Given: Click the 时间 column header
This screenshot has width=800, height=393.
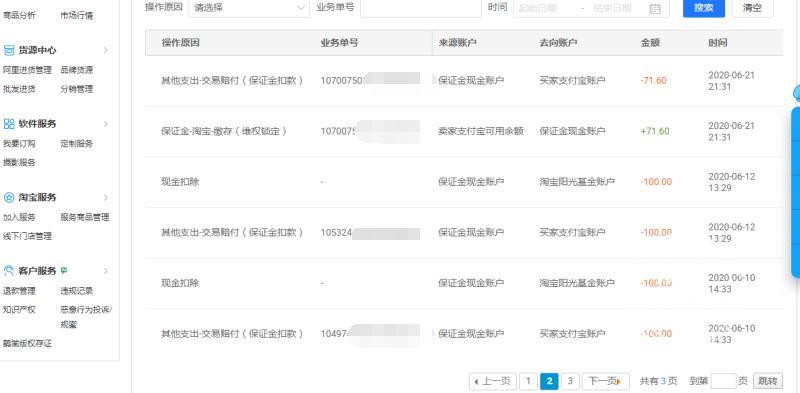Looking at the screenshot, I should click(x=717, y=43).
